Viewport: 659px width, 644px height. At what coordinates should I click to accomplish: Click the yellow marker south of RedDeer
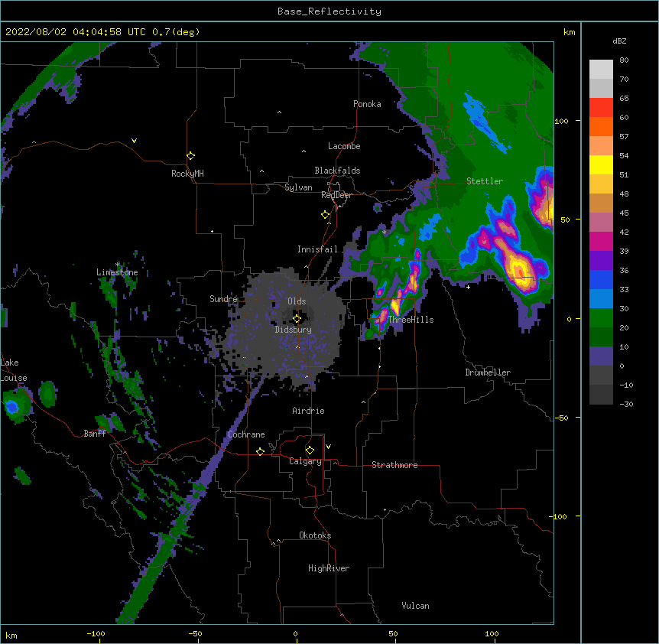pos(325,215)
